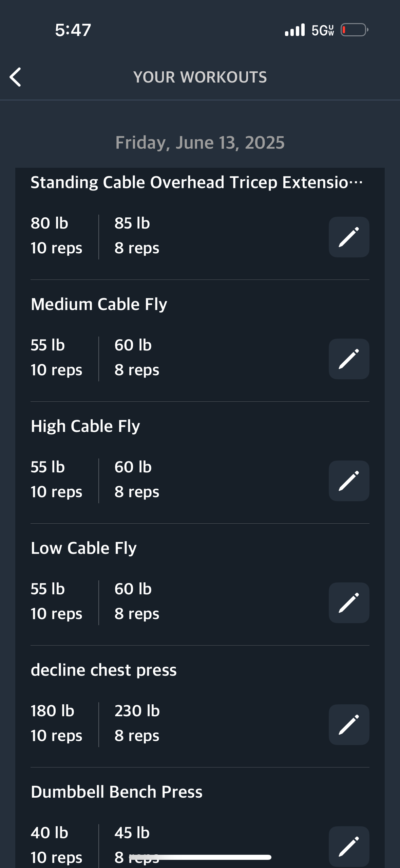Image resolution: width=400 pixels, height=868 pixels.
Task: Tap the pencil for High Cable Fly
Action: point(349,481)
